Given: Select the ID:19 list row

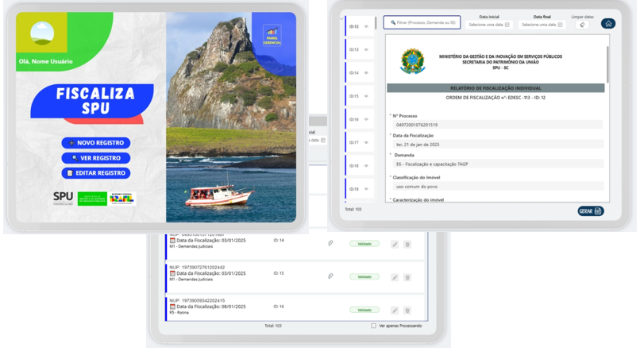Looking at the screenshot, I should coord(360,189).
